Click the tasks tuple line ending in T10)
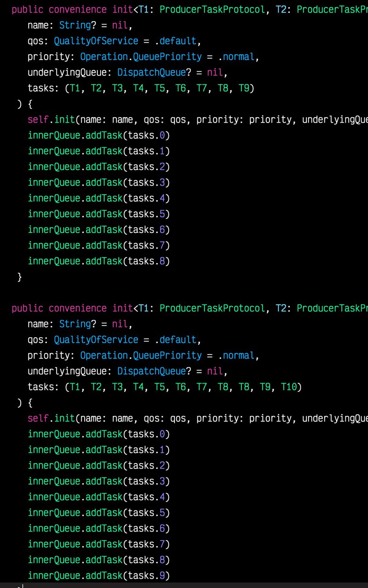This screenshot has width=368, height=588. [x=165, y=387]
